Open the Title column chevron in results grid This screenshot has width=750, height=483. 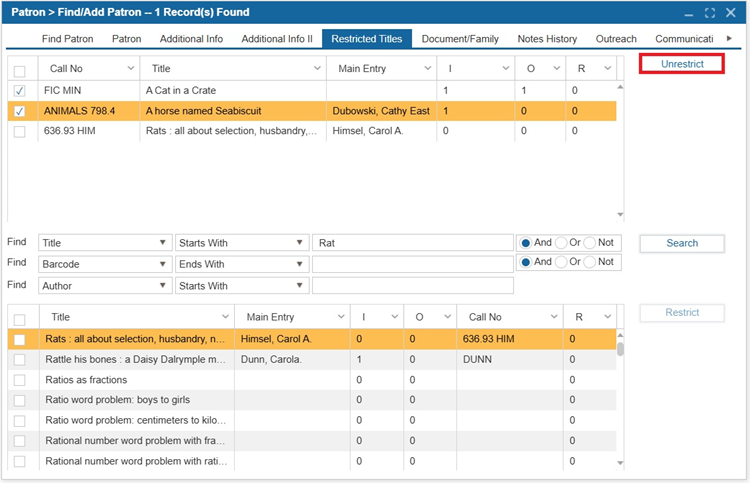225,317
